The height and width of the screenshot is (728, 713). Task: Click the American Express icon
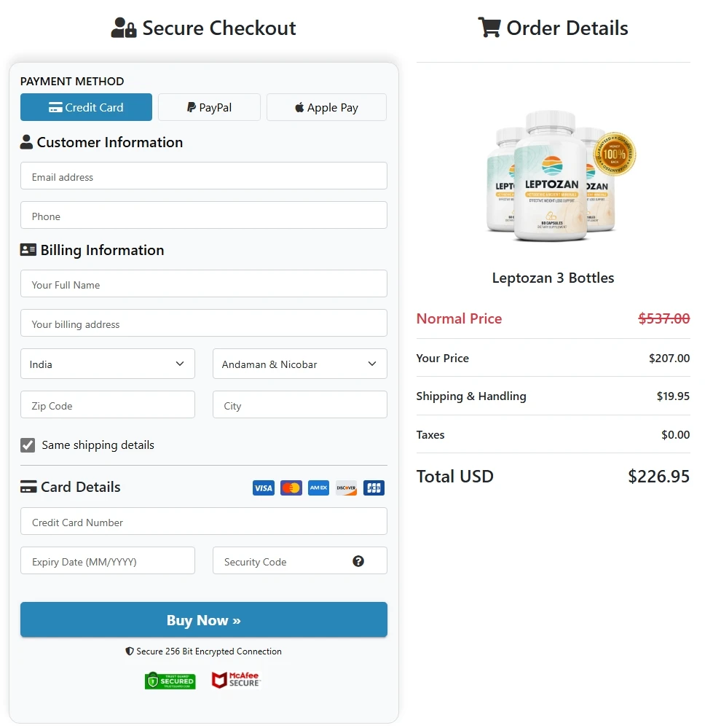click(318, 488)
